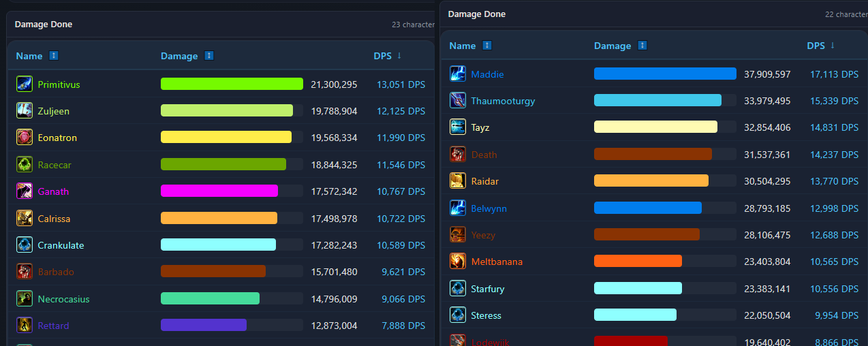
Task: Click Meltbanana's class icon
Action: [x=458, y=262]
